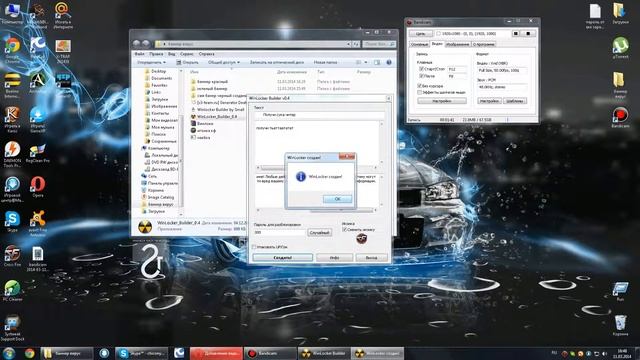
Task: Click the unlock password input field
Action: click(279, 232)
